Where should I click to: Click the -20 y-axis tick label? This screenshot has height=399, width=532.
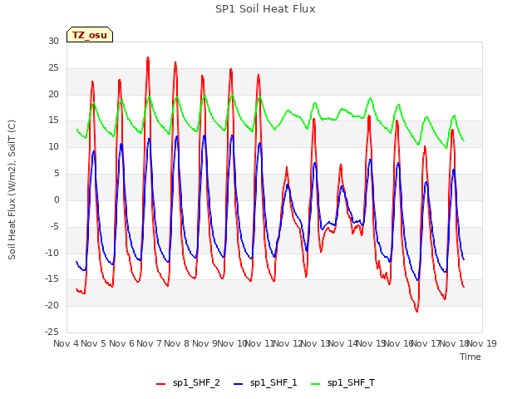point(52,305)
